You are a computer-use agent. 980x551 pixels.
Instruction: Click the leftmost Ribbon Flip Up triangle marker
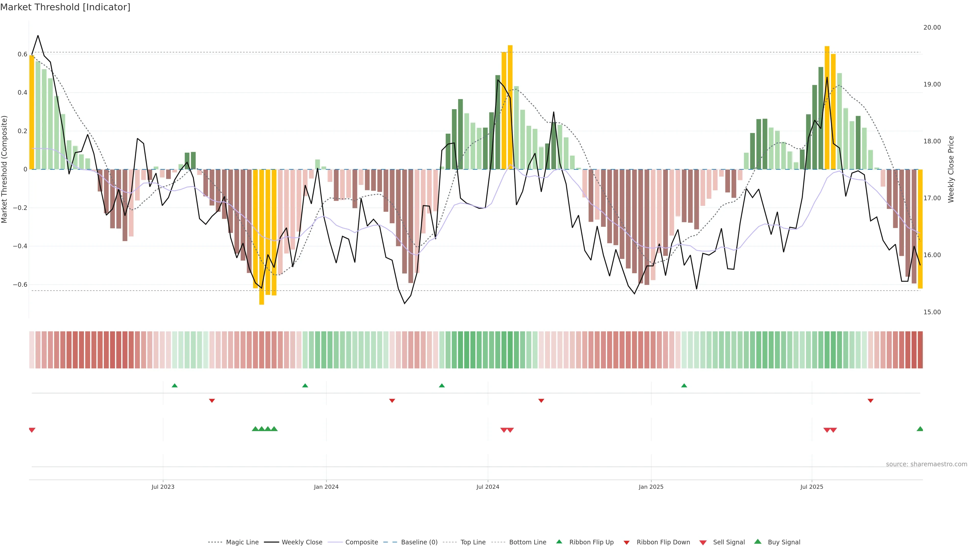[x=175, y=386]
